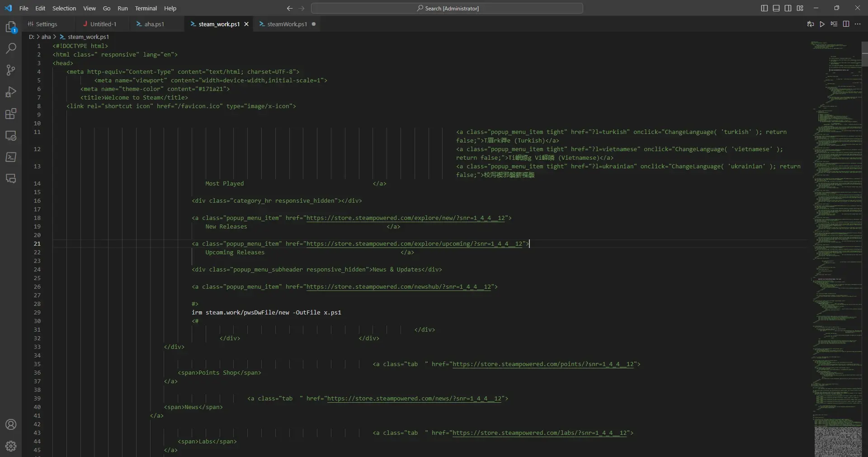This screenshot has height=457, width=868.
Task: Open changes compare icon in editor toolbar
Action: (x=811, y=24)
